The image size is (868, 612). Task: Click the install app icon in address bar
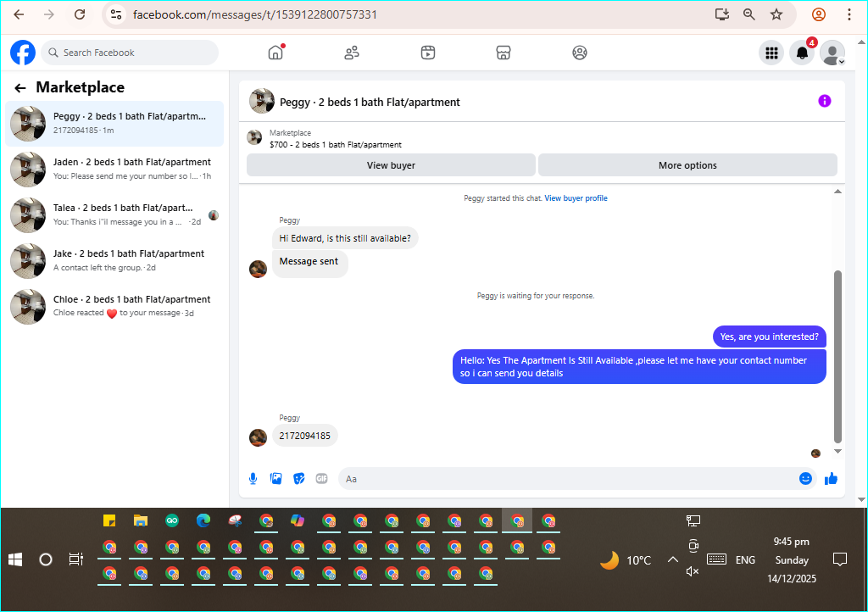(722, 14)
